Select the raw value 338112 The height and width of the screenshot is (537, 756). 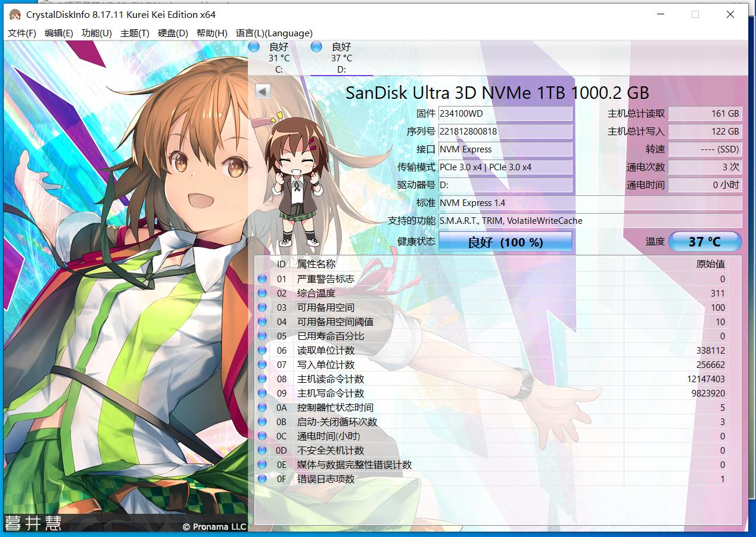[x=711, y=350]
